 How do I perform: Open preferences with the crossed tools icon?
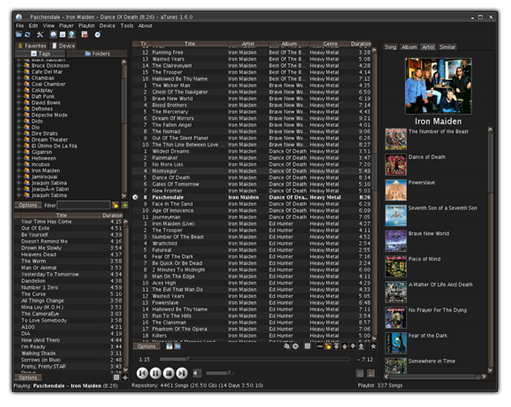40,35
